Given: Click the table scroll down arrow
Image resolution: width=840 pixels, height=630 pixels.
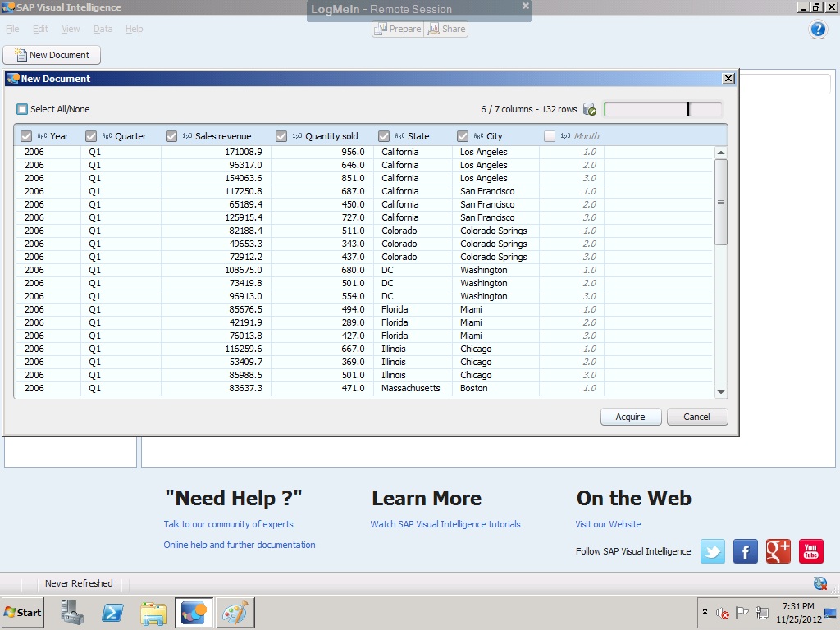Looking at the screenshot, I should click(721, 391).
